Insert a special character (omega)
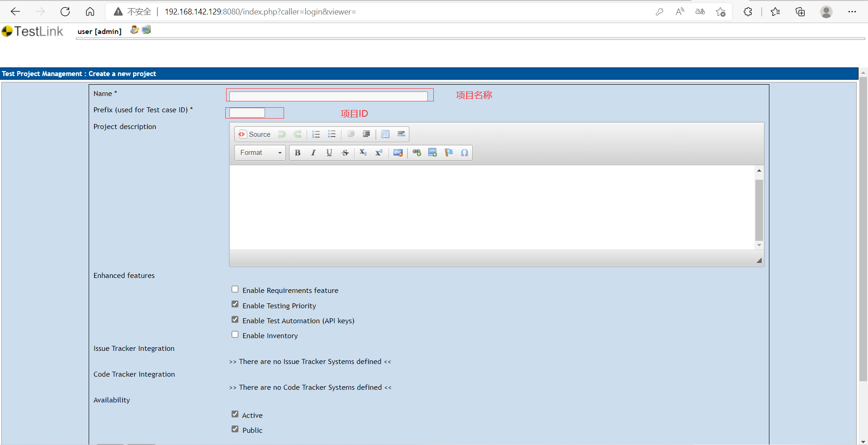The height and width of the screenshot is (445, 868). pyautogui.click(x=465, y=153)
